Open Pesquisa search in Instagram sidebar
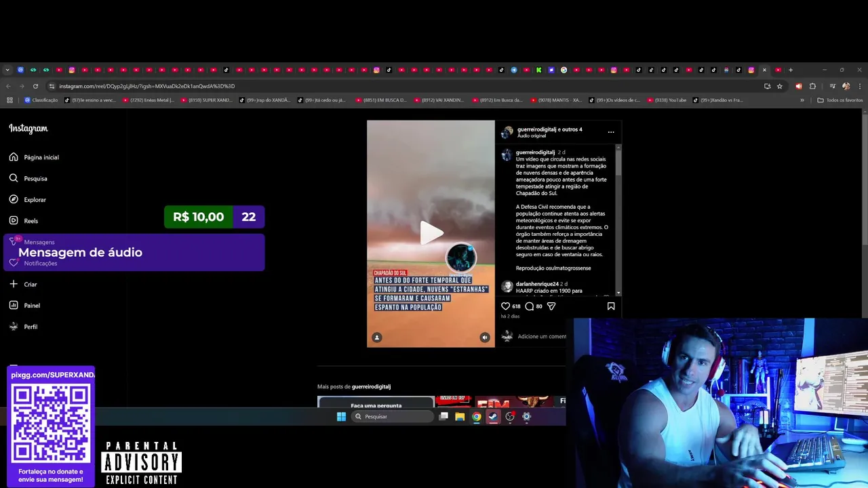The width and height of the screenshot is (868, 488). (x=28, y=178)
